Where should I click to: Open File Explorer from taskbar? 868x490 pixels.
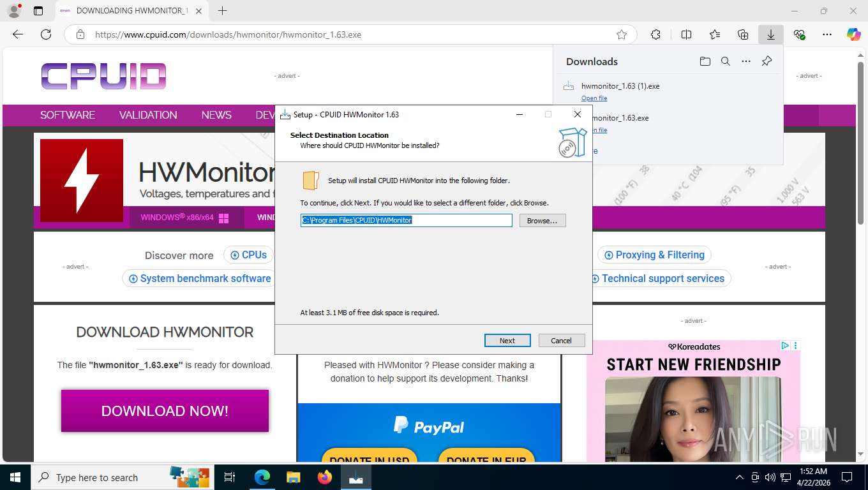[293, 477]
